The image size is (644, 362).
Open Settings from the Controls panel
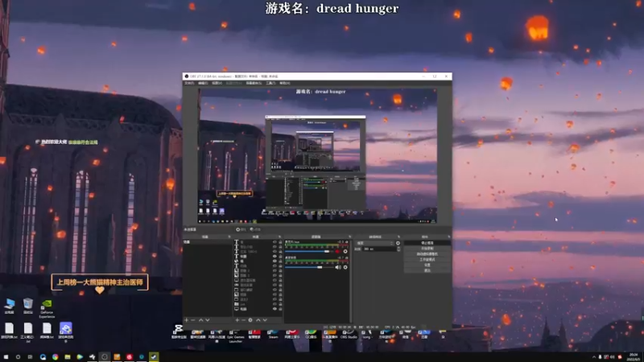(x=427, y=265)
